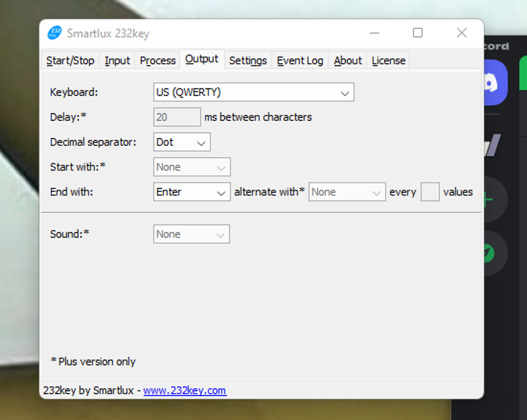Screen dimensions: 527x420
Task: Click the 232key app icon in title bar
Action: click(55, 33)
